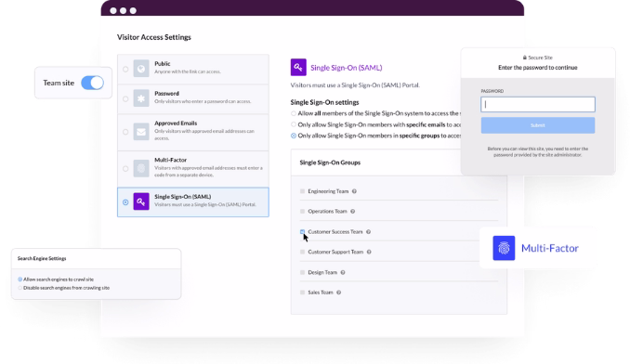Click the Team site label
The width and height of the screenshot is (630, 364).
coord(59,83)
